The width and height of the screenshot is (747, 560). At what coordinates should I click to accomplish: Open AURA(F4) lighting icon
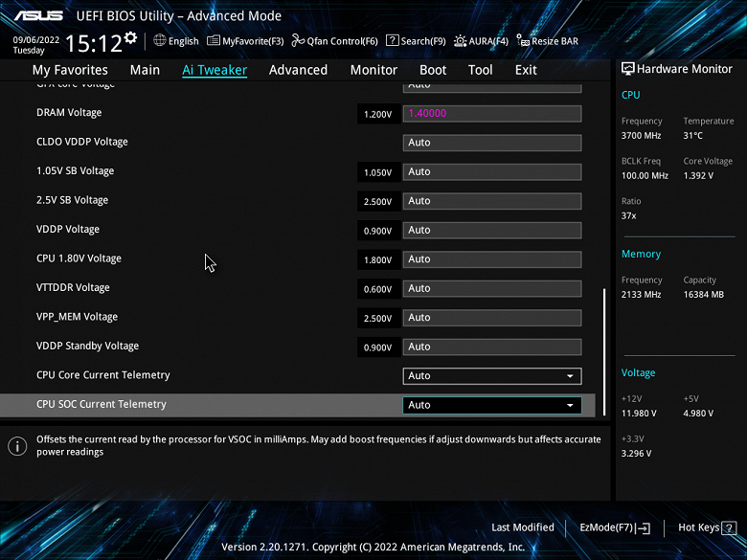click(x=460, y=41)
